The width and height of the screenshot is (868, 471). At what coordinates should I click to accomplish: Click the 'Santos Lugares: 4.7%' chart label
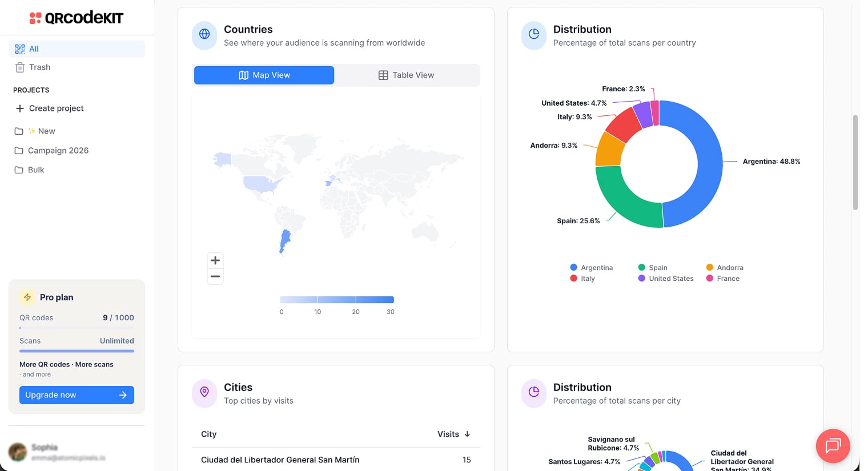[584, 462]
